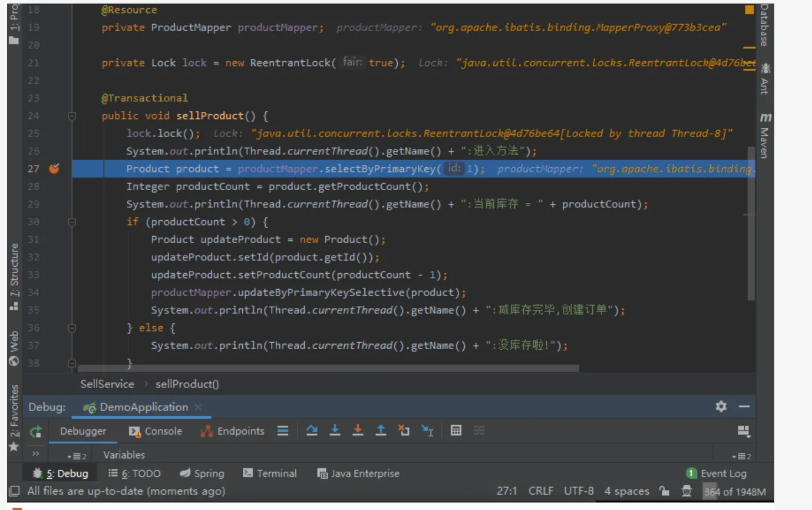812x510 pixels.
Task: Click line number 31 in the gutter
Action: coord(34,240)
